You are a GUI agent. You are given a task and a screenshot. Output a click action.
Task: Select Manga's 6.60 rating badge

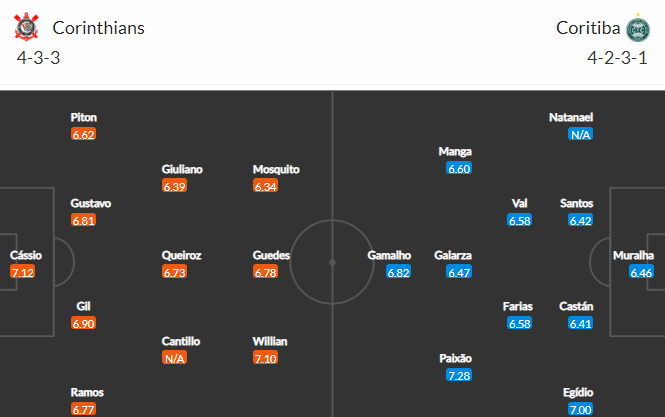coord(459,168)
